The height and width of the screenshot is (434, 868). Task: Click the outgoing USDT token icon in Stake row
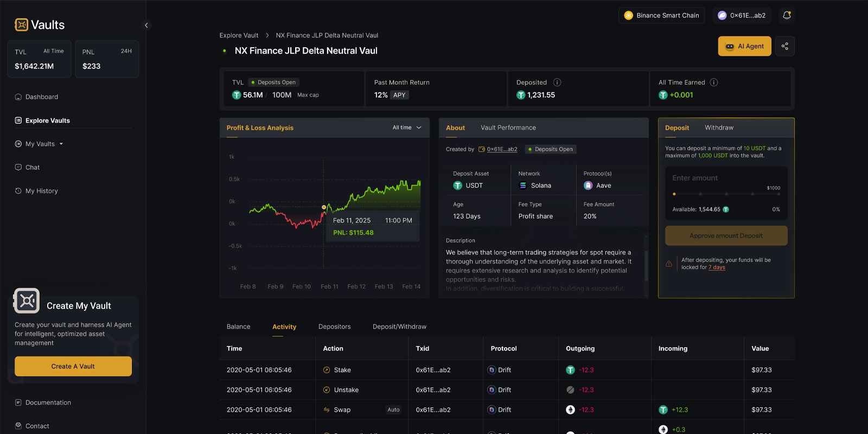(570, 370)
